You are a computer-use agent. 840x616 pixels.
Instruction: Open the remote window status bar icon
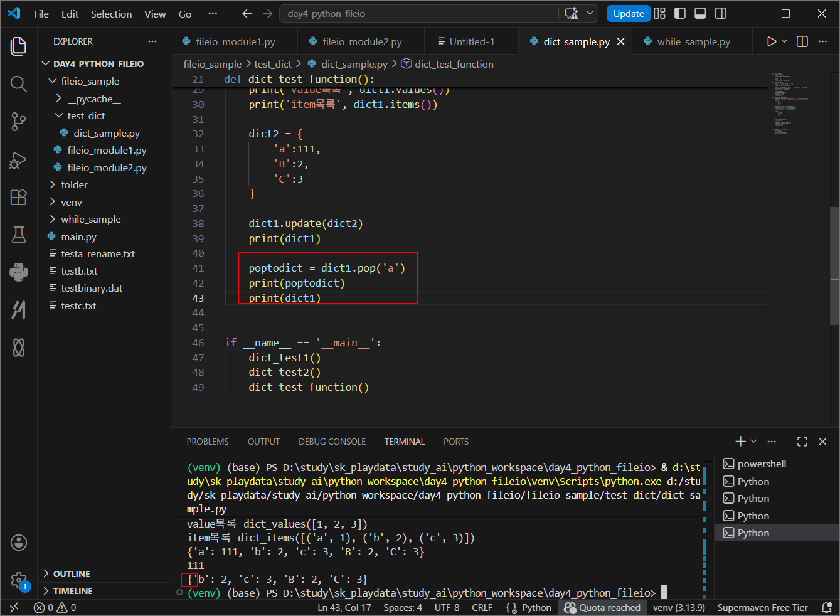tap(14, 607)
